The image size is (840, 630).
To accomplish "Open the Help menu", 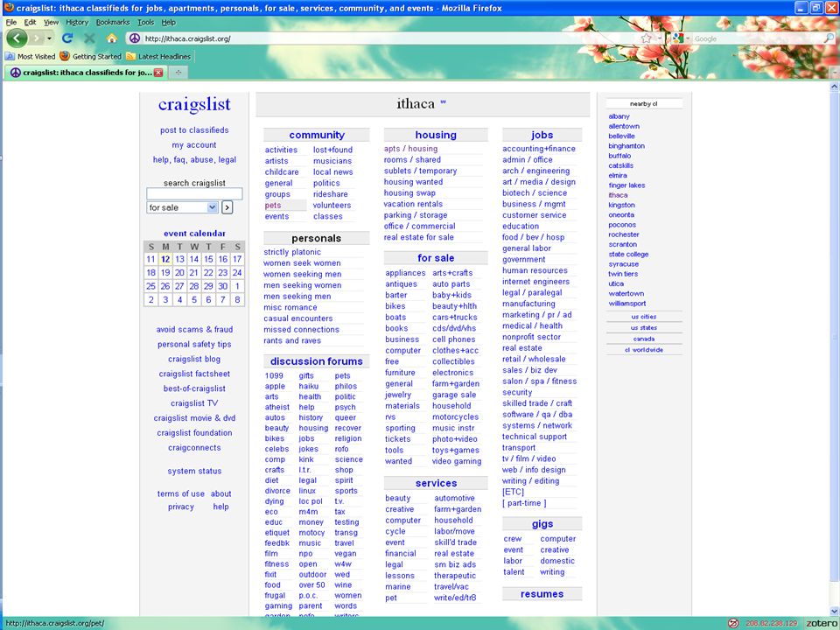I will [x=169, y=22].
